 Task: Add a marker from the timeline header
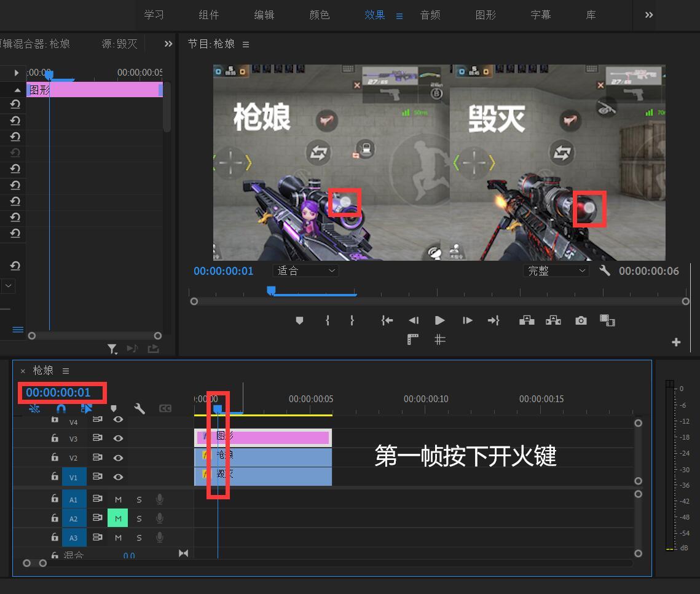coord(114,408)
